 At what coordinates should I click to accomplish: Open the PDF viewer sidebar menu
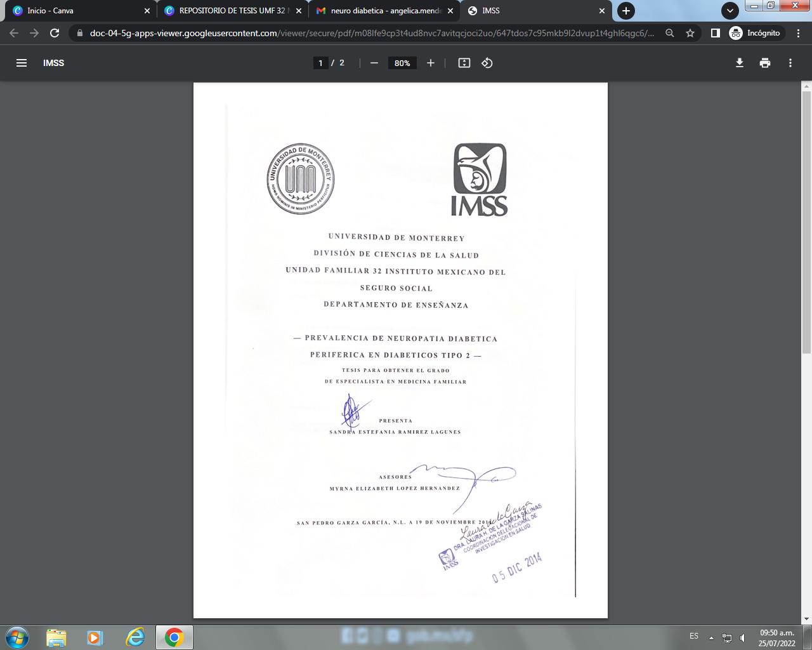[22, 63]
